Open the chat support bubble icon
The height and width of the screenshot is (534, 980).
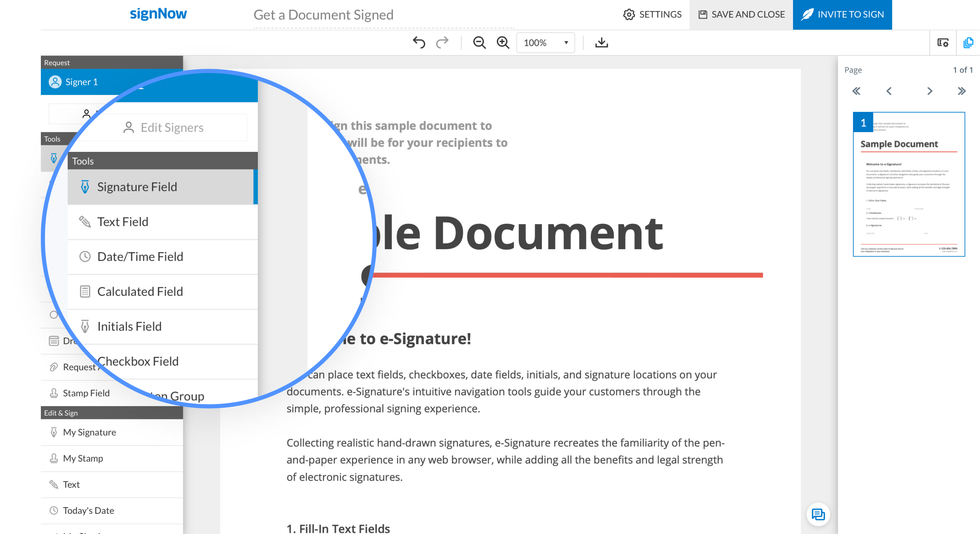pyautogui.click(x=818, y=514)
